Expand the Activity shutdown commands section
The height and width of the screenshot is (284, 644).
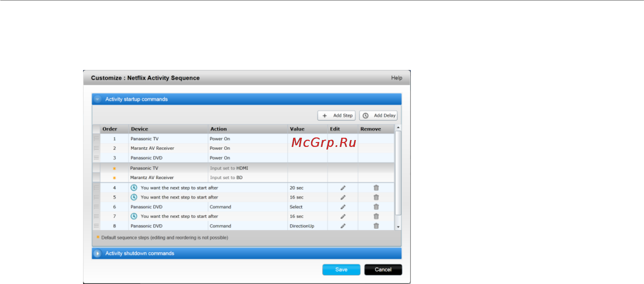click(x=97, y=254)
